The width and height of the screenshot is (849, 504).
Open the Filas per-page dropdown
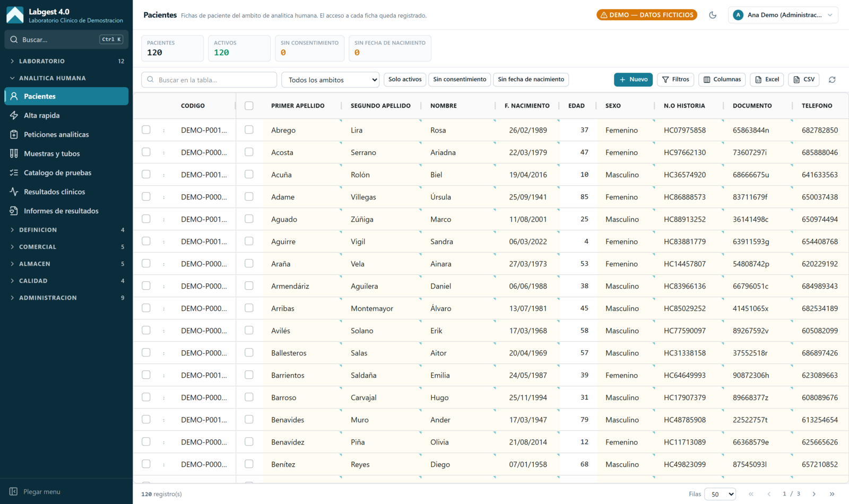[x=720, y=494]
